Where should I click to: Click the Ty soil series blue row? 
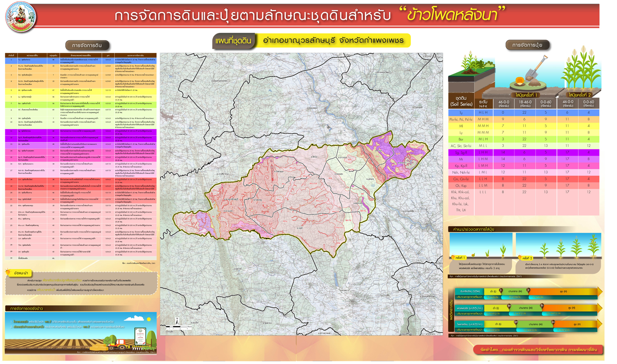coord(524,113)
